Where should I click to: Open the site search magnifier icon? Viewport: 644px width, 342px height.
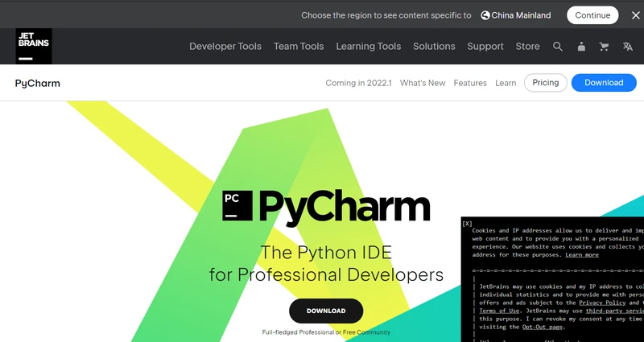[558, 47]
